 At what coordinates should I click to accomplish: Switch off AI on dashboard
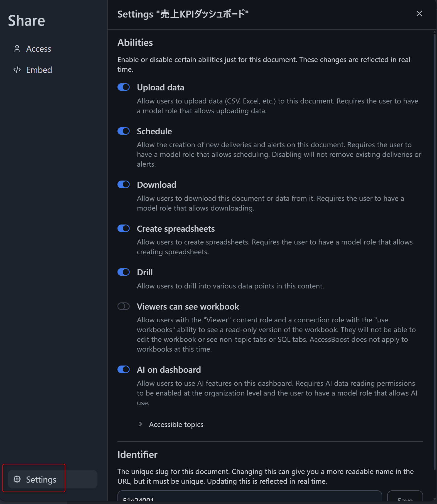124,369
